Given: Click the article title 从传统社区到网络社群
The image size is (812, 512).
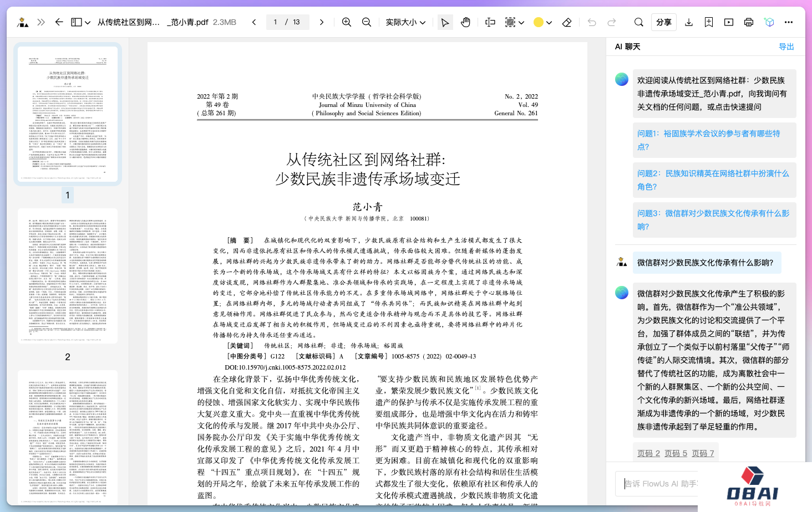Looking at the screenshot, I should [366, 160].
